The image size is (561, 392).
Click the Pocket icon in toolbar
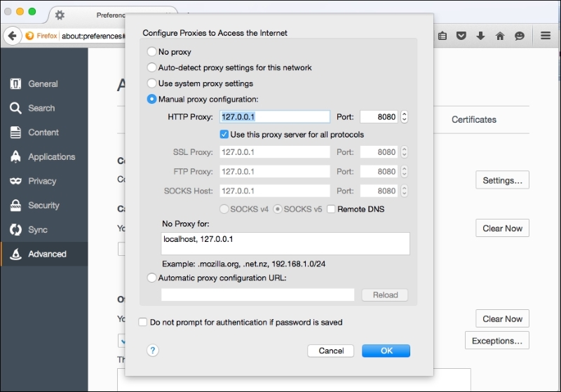point(461,36)
